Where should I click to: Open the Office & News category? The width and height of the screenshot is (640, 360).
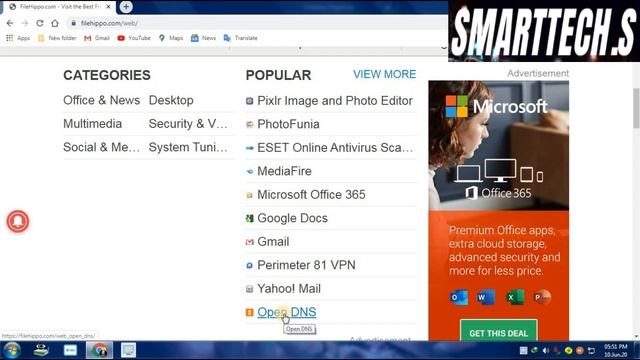[x=102, y=100]
